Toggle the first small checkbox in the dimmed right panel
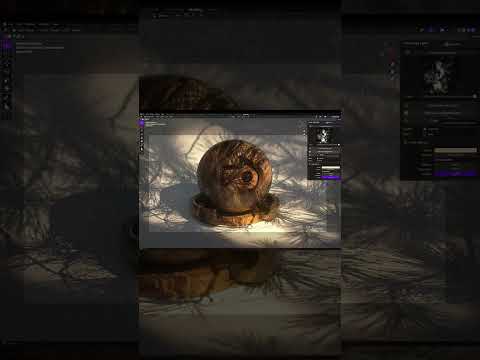The width and height of the screenshot is (480, 360). [425, 129]
